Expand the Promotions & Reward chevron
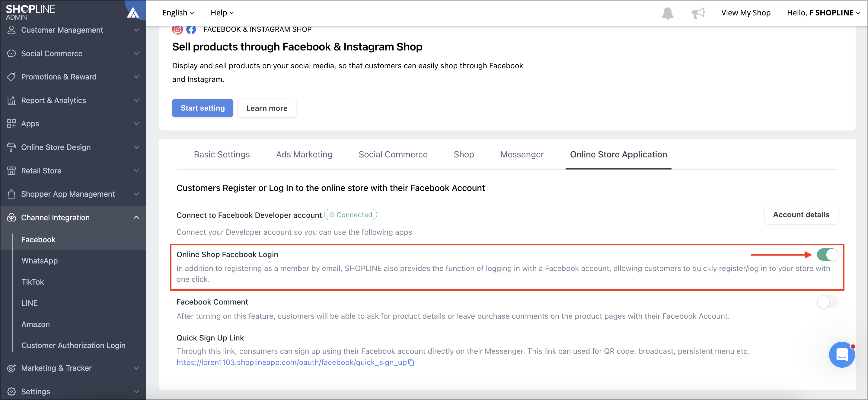 click(136, 77)
